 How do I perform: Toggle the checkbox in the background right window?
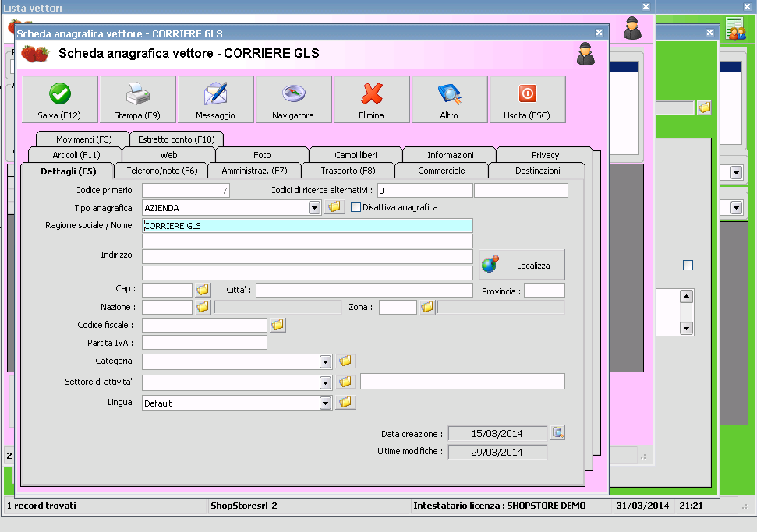(688, 266)
